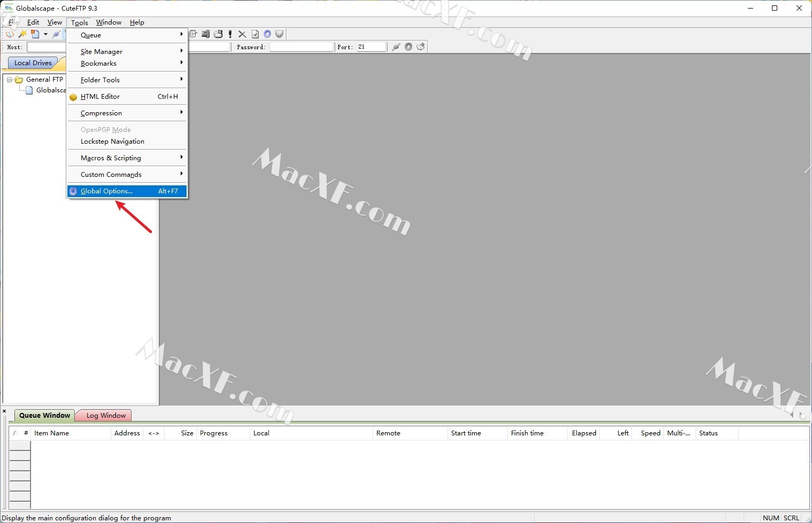Click the New Folder toolbar icon
The image size is (812, 523).
pyautogui.click(x=218, y=34)
